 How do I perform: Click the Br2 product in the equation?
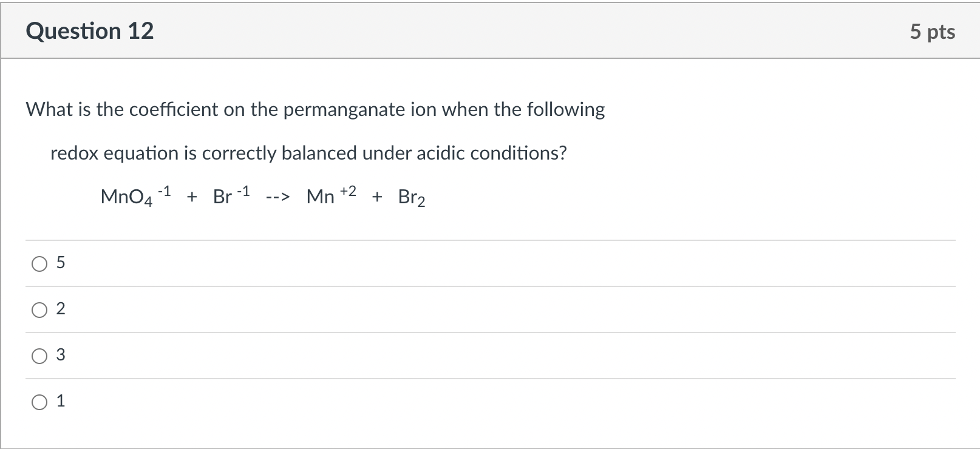coord(412,197)
